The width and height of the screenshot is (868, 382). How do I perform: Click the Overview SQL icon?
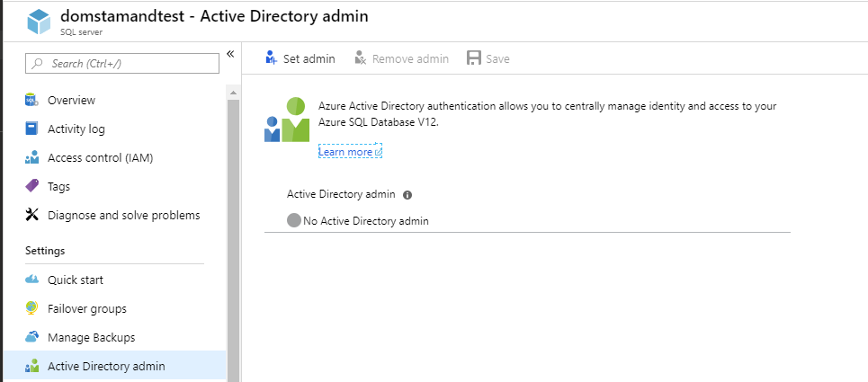pos(32,100)
